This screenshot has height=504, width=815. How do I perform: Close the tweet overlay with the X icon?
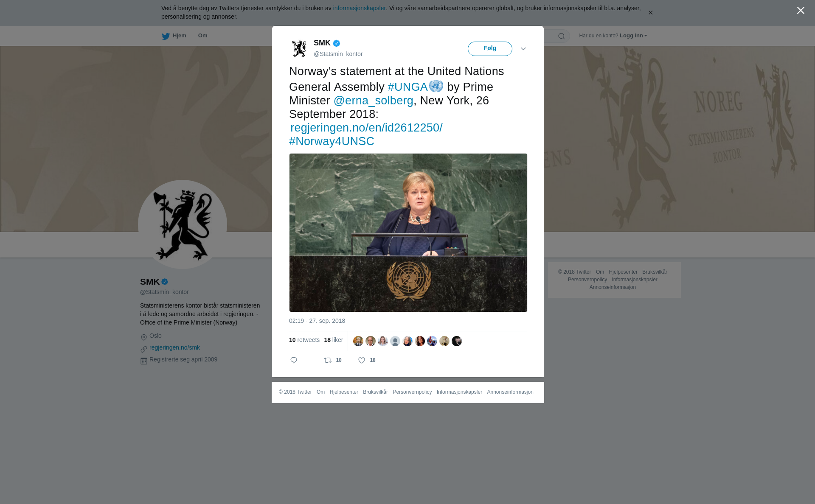click(801, 11)
